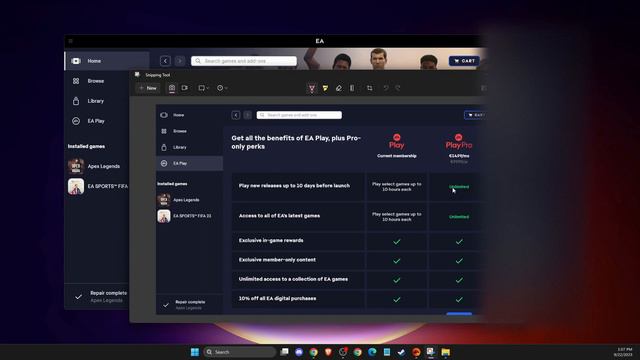Viewport: 640px width, 360px height.
Task: Click 'Exclusive in-game rewards' row text
Action: pyautogui.click(x=271, y=240)
